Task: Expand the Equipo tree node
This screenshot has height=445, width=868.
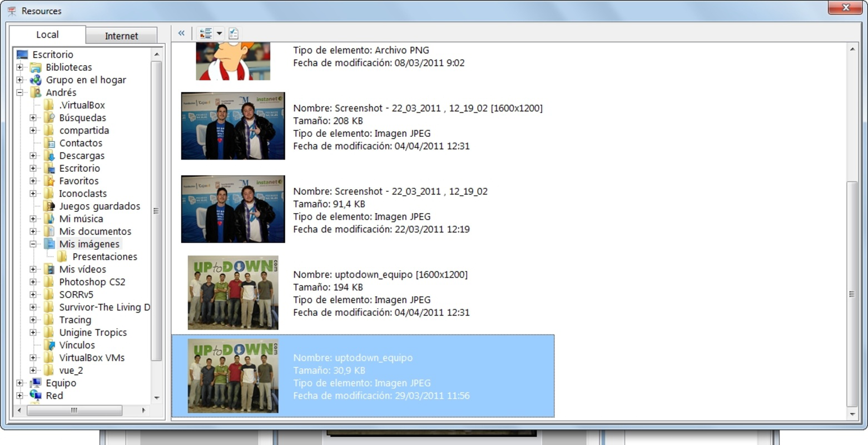Action: [19, 383]
